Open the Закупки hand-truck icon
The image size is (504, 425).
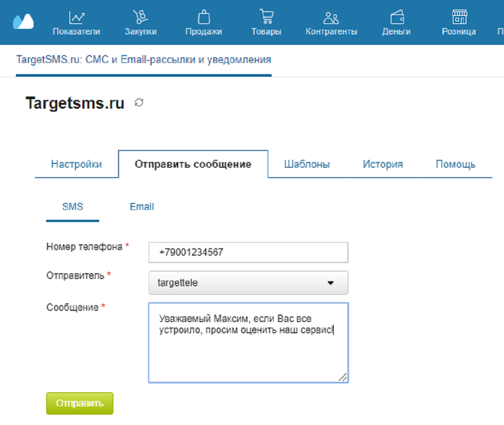click(x=141, y=17)
